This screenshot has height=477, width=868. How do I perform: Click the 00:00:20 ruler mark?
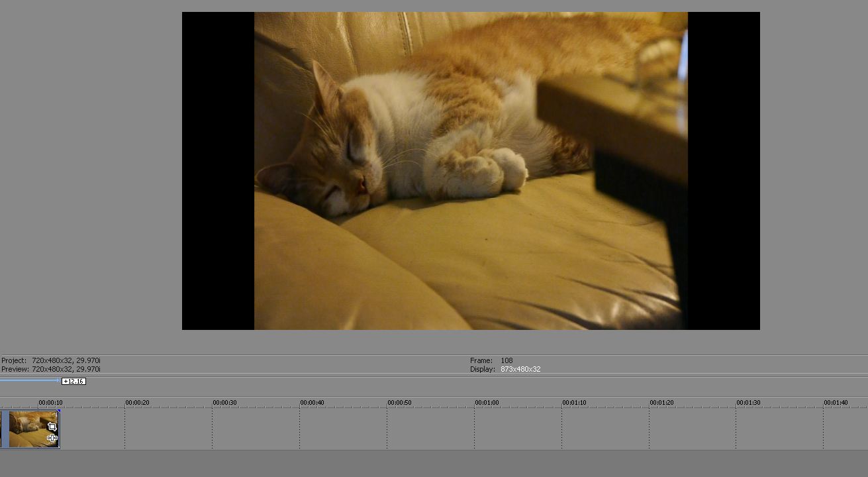click(137, 402)
